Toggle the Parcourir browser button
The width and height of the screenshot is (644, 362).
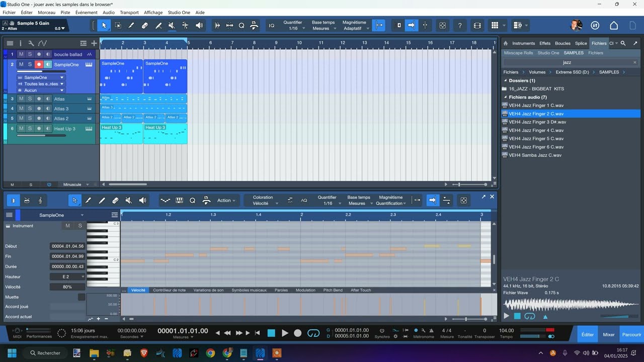point(631,334)
